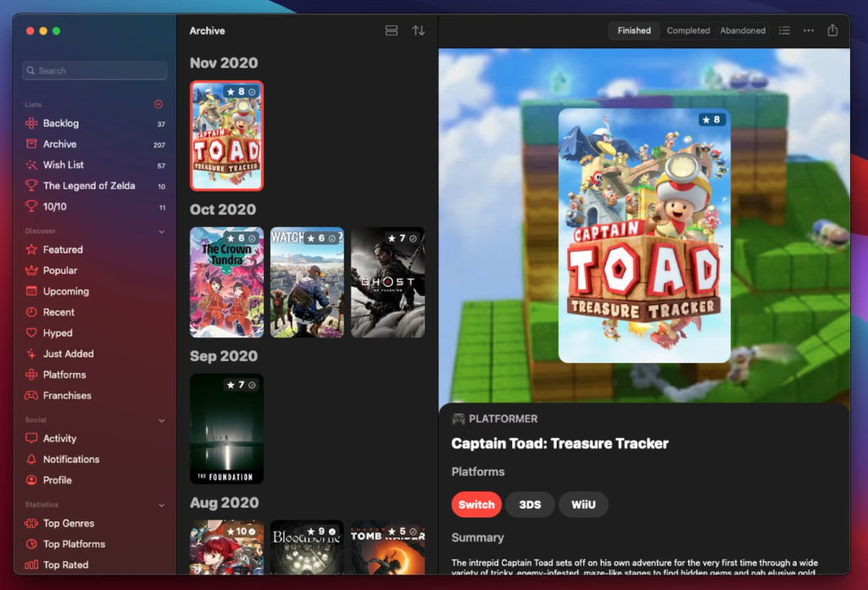This screenshot has height=590, width=868.
Task: Open the Popular crown icon
Action: tap(31, 270)
